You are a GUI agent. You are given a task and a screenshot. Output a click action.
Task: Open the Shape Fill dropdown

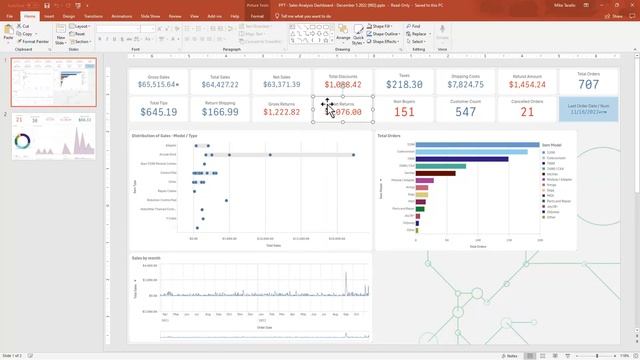click(x=380, y=26)
